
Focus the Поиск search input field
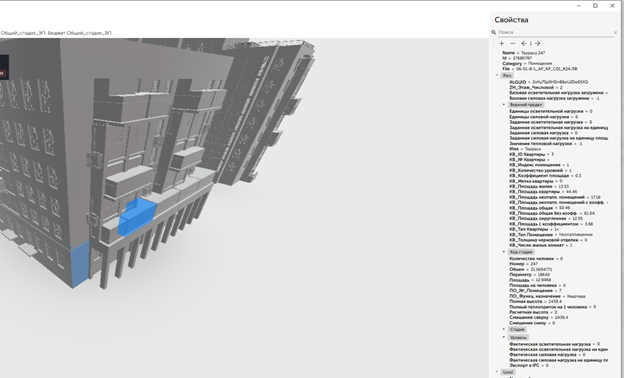point(555,32)
